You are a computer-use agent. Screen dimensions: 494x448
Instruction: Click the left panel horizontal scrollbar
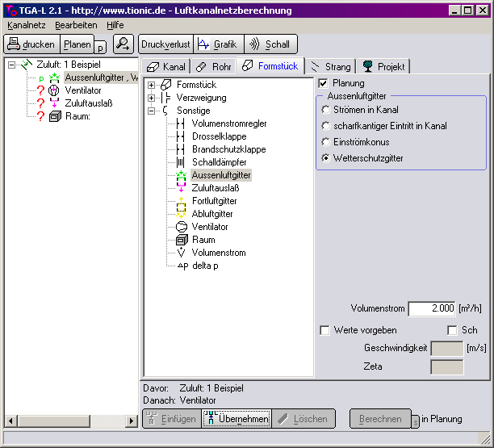[x=71, y=421]
